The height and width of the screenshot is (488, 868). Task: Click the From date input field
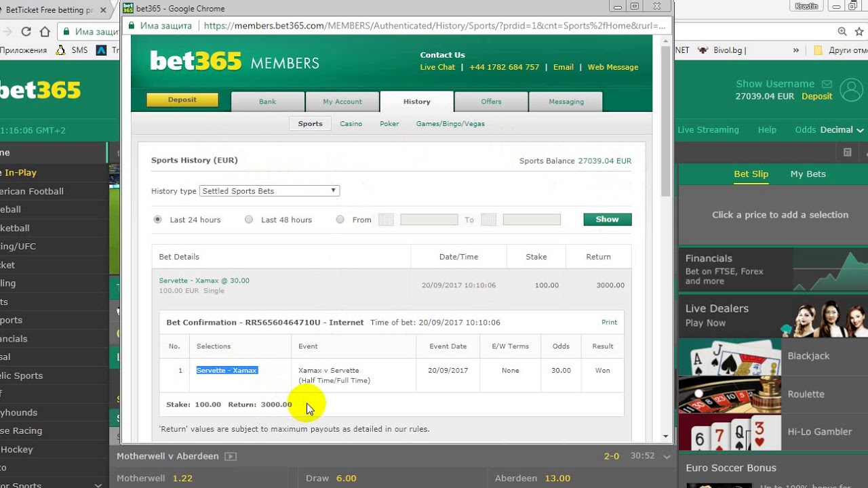[429, 220]
